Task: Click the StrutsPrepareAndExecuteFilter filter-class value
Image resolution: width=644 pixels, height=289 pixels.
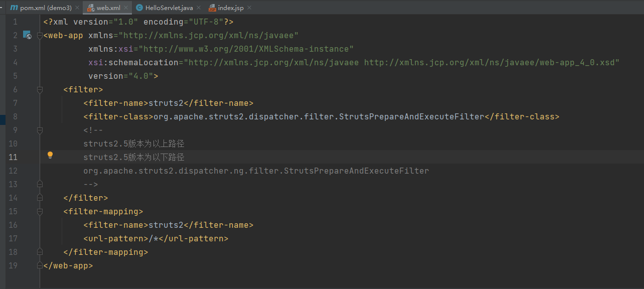Action: (319, 116)
